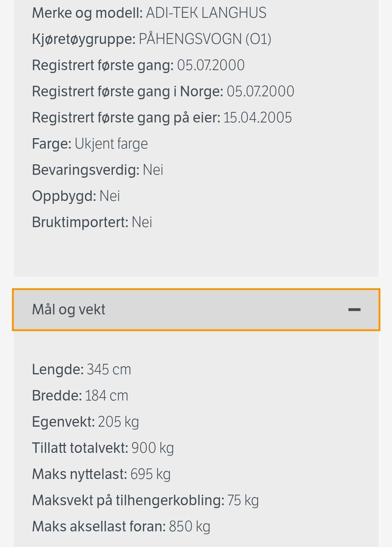Click the Mål og vekt heading text
This screenshot has height=547, width=392.
click(x=69, y=309)
